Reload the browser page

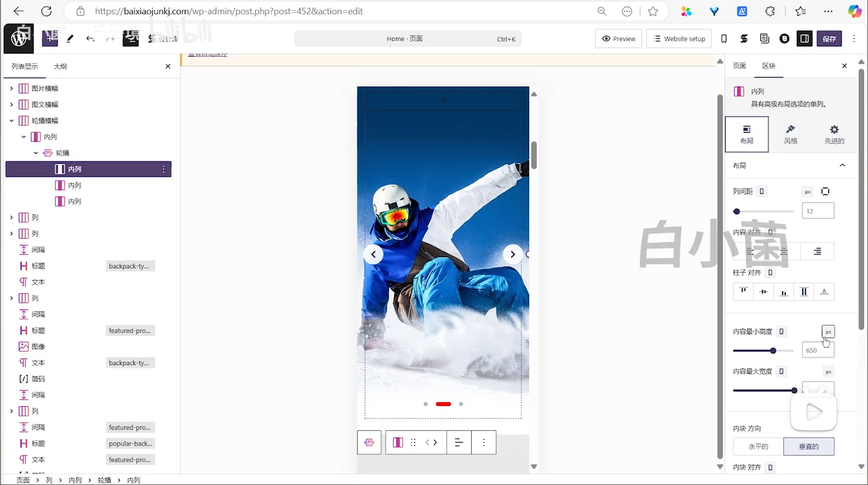pos(46,12)
